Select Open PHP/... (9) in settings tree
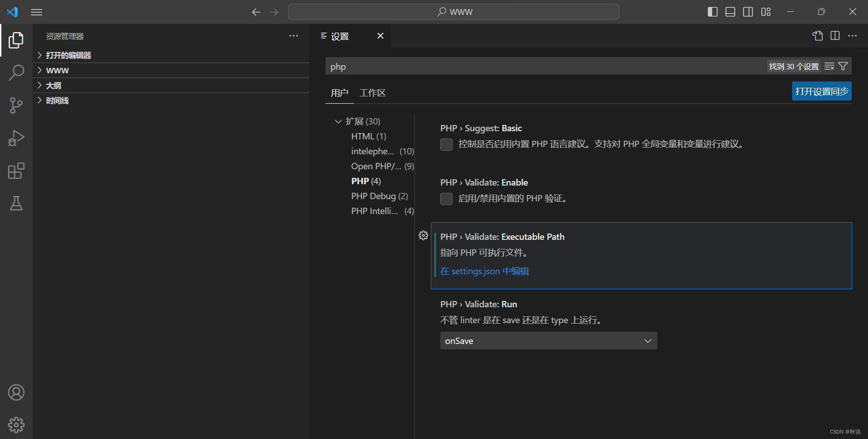Viewport: 868px width, 439px height. click(382, 166)
